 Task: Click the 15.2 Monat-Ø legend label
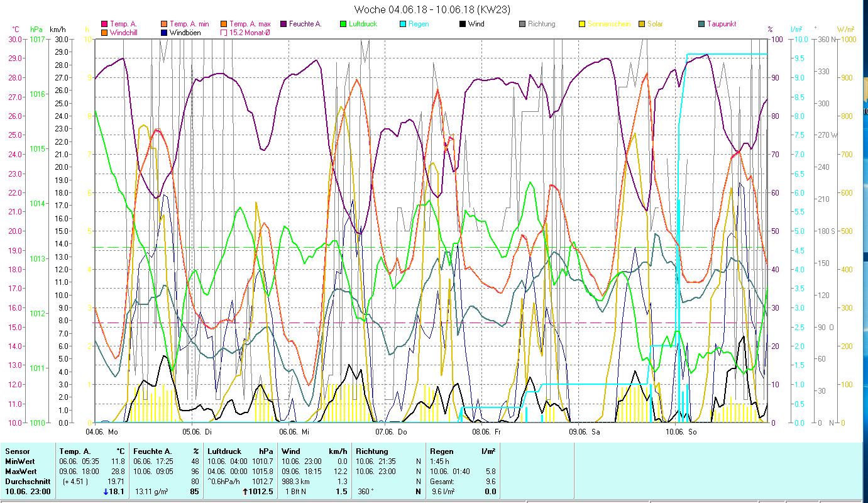coord(251,32)
